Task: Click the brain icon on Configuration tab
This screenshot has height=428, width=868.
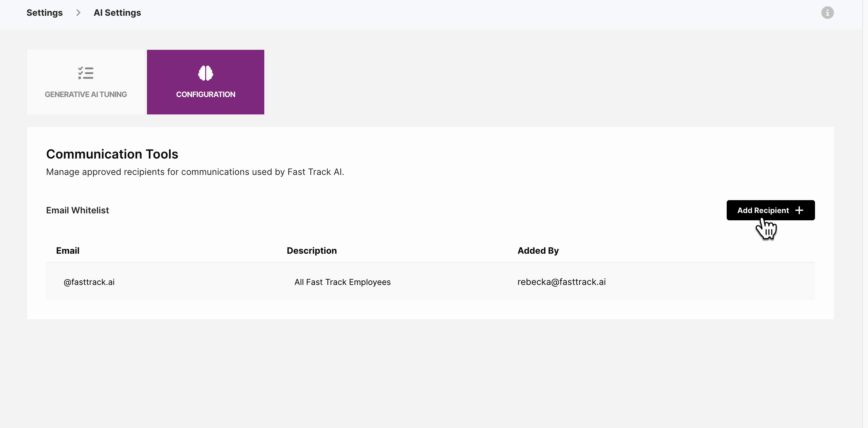Action: 206,73
